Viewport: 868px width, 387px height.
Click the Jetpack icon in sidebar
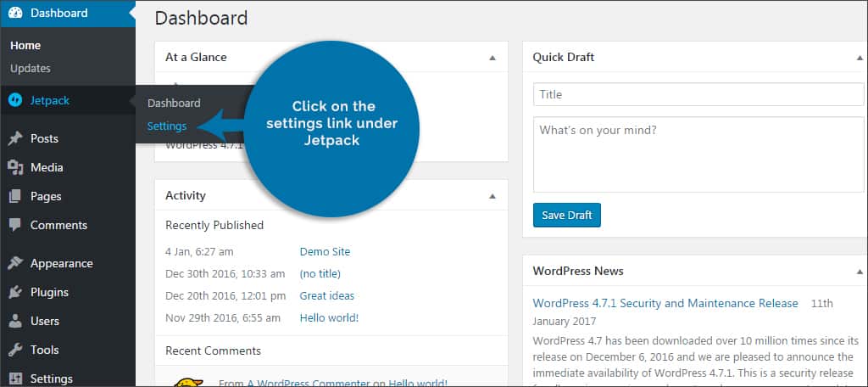click(14, 100)
